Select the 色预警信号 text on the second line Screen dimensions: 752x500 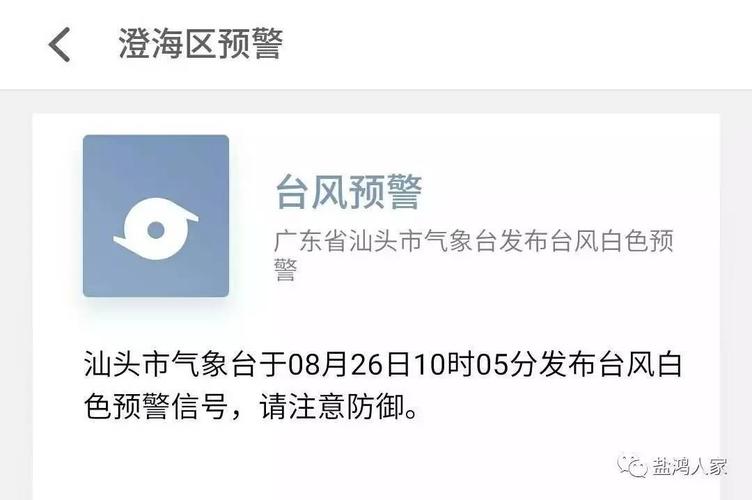(x=156, y=407)
